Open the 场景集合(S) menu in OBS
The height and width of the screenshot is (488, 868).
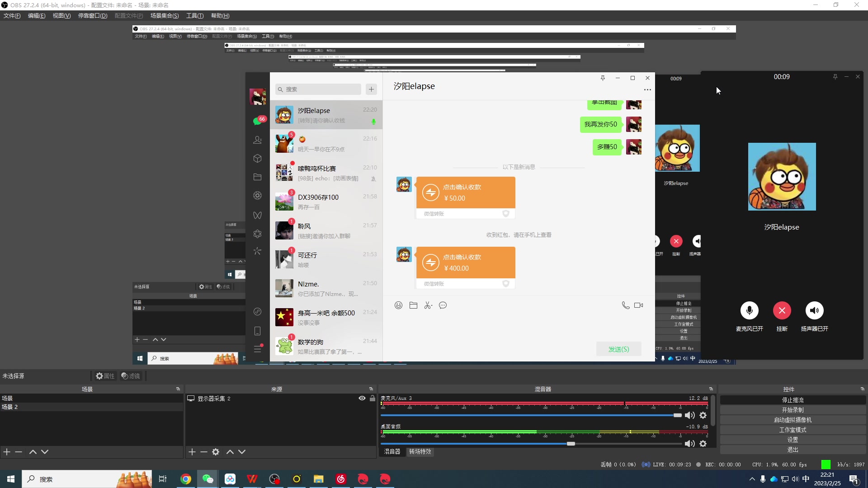[x=165, y=16]
